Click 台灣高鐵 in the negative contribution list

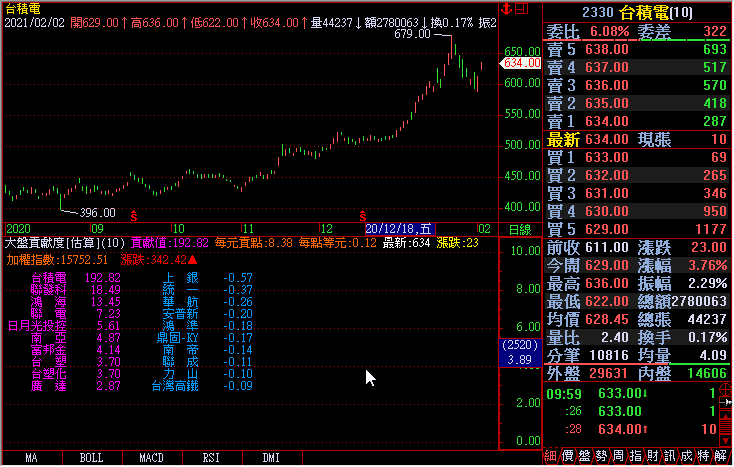coord(175,386)
